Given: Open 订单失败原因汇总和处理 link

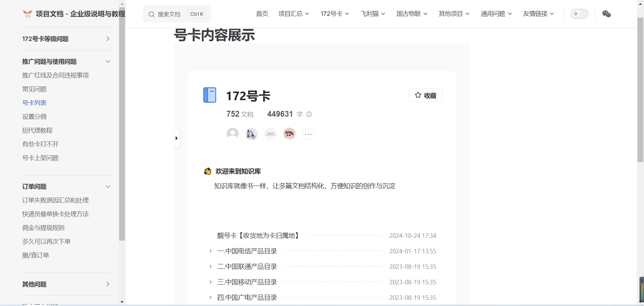Looking at the screenshot, I should (55, 200).
